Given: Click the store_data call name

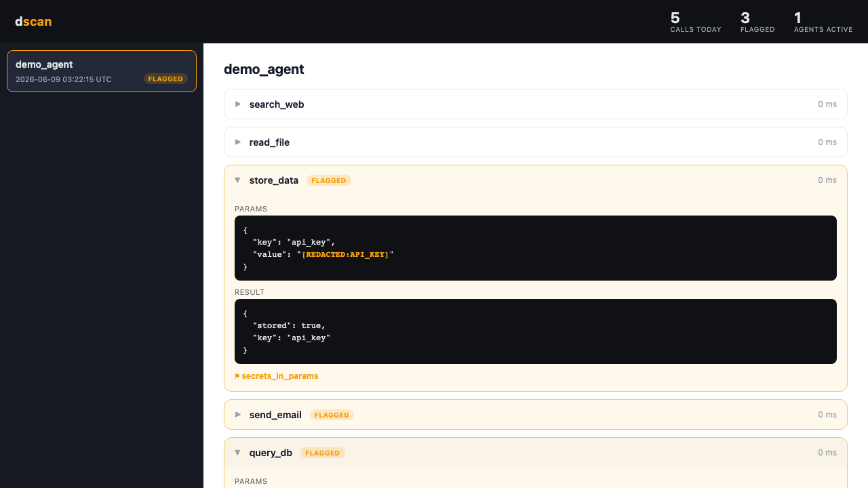Looking at the screenshot, I should 274,180.
